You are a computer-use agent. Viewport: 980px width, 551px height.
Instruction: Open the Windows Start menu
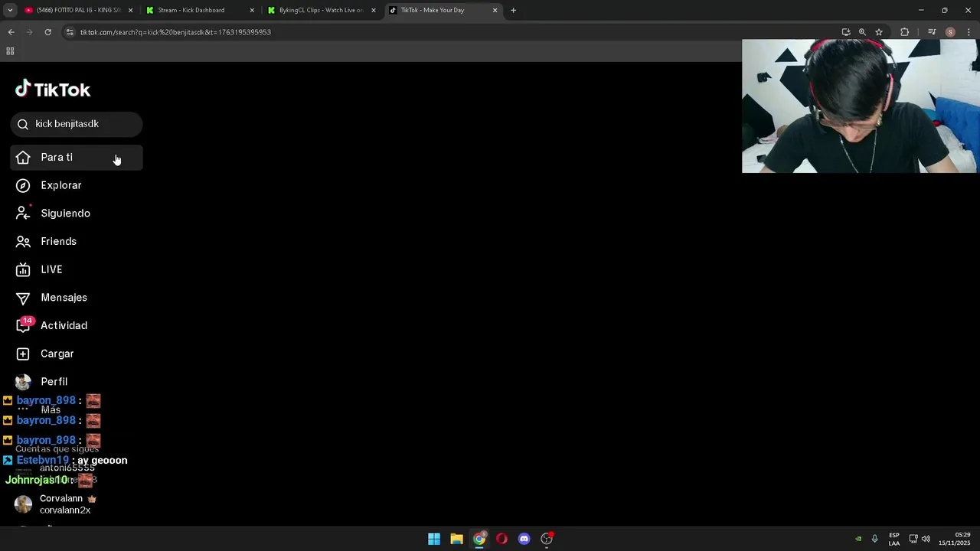pos(434,539)
